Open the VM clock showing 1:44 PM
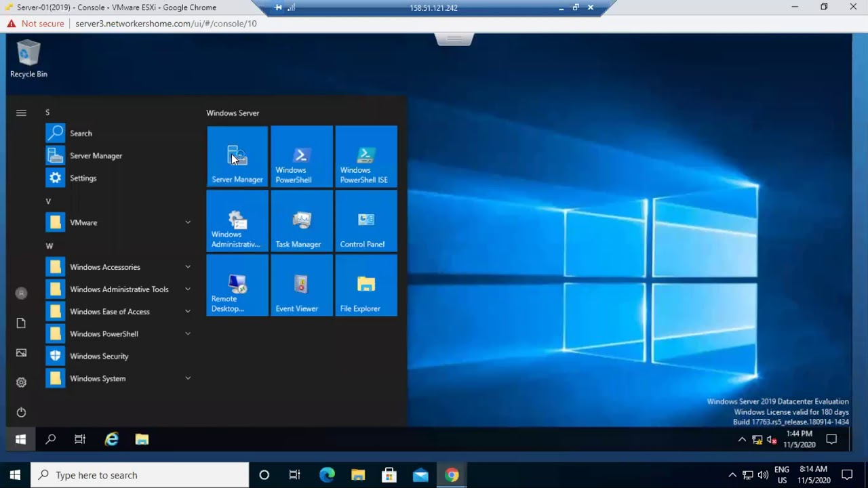Screen dimensions: 868x488 [x=799, y=439]
